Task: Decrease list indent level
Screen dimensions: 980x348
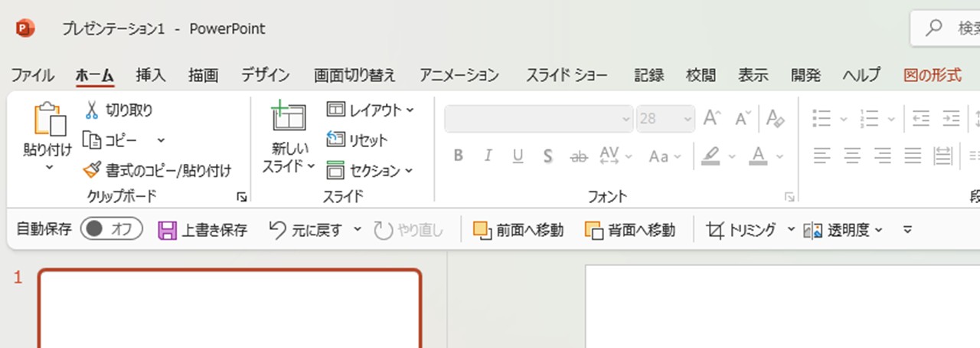Action: pyautogui.click(x=920, y=118)
